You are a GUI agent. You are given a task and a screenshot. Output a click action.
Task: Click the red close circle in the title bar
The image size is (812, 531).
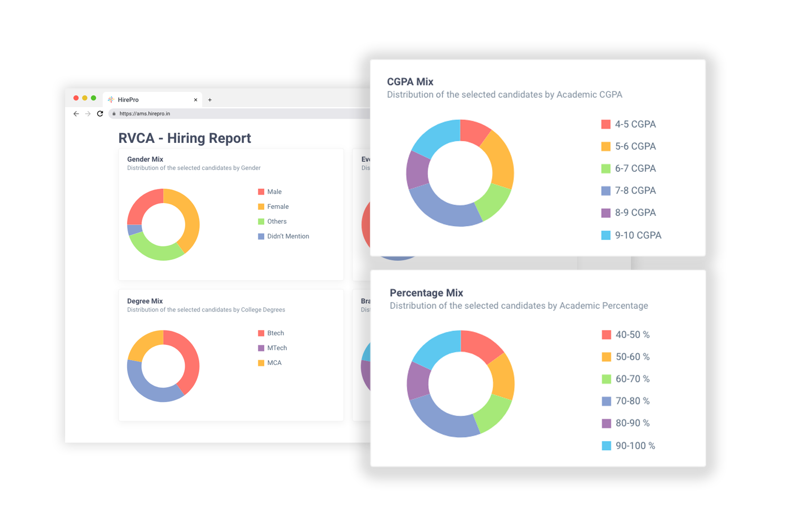tap(76, 98)
